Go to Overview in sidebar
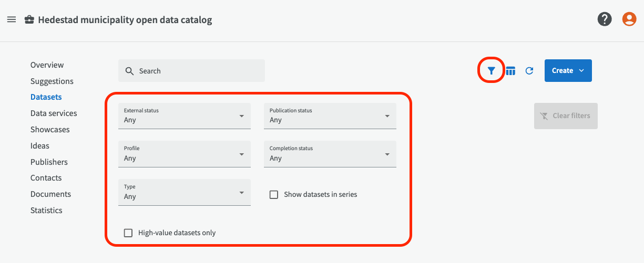 (x=47, y=65)
